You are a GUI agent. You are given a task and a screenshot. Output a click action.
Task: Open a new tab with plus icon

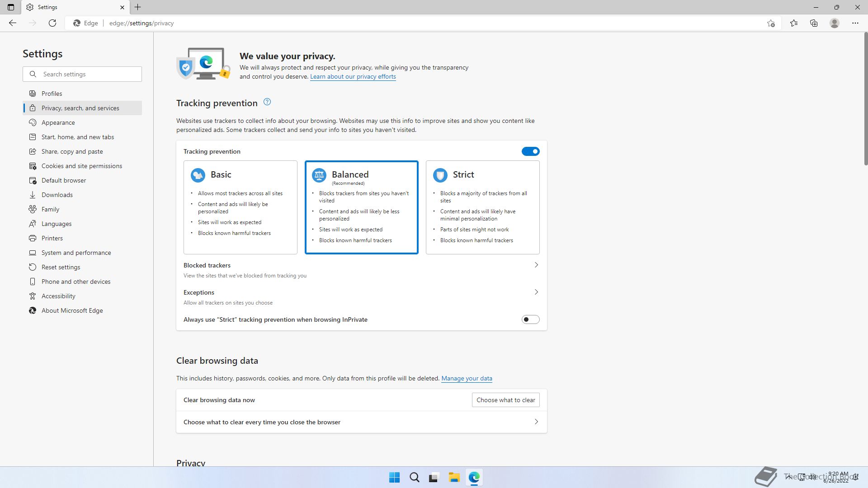coord(138,7)
